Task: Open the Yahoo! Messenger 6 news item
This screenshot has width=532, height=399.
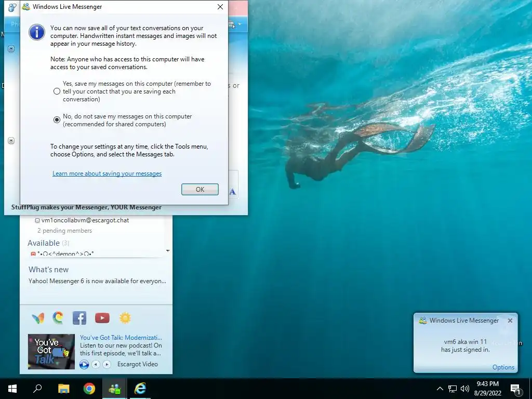Action: pyautogui.click(x=97, y=281)
